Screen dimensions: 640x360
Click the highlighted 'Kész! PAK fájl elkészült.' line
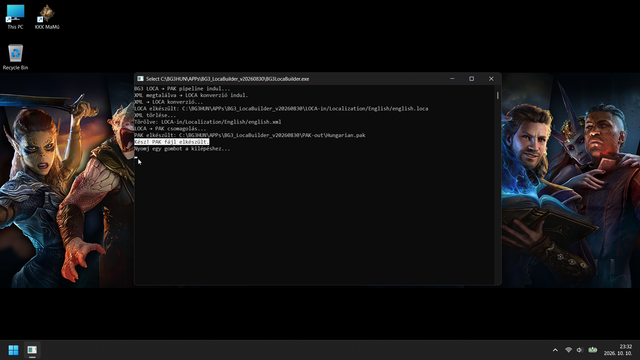[172, 142]
